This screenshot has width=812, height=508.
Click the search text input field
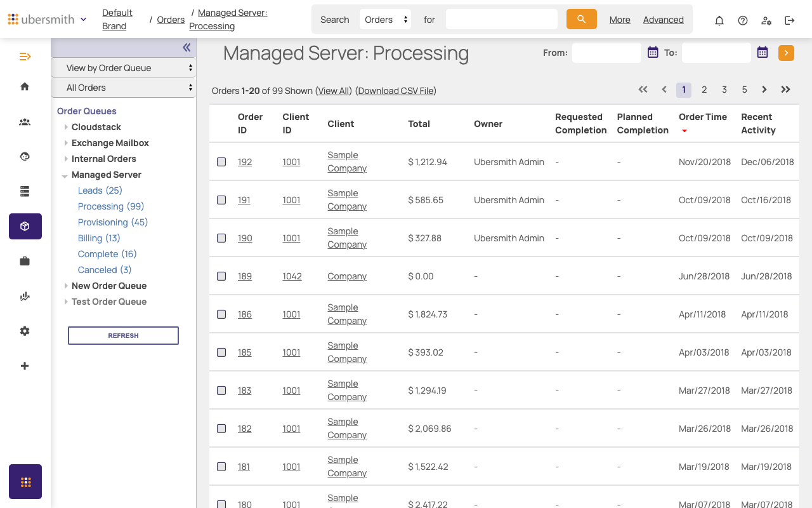tap(502, 19)
